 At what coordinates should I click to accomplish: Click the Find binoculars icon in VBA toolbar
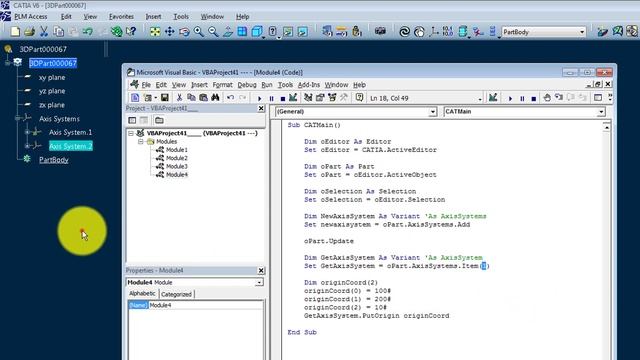pos(216,98)
